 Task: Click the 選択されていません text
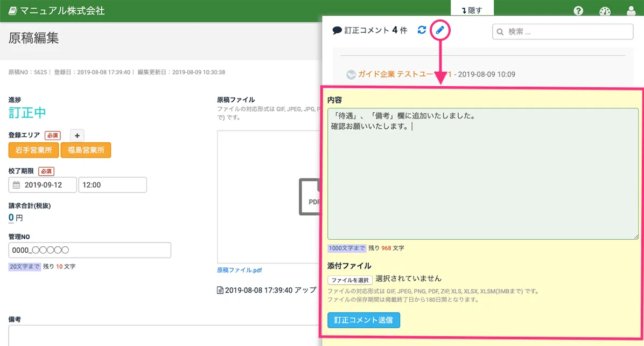408,279
